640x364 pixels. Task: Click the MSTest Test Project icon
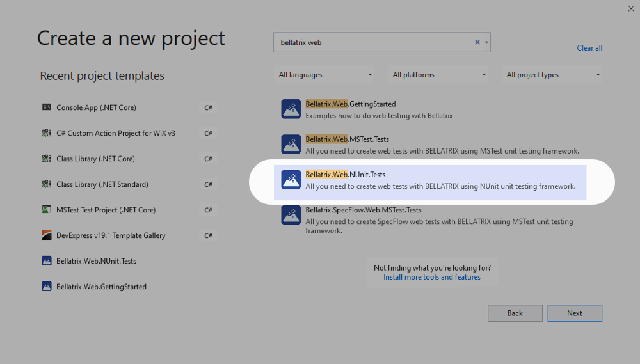point(47,209)
